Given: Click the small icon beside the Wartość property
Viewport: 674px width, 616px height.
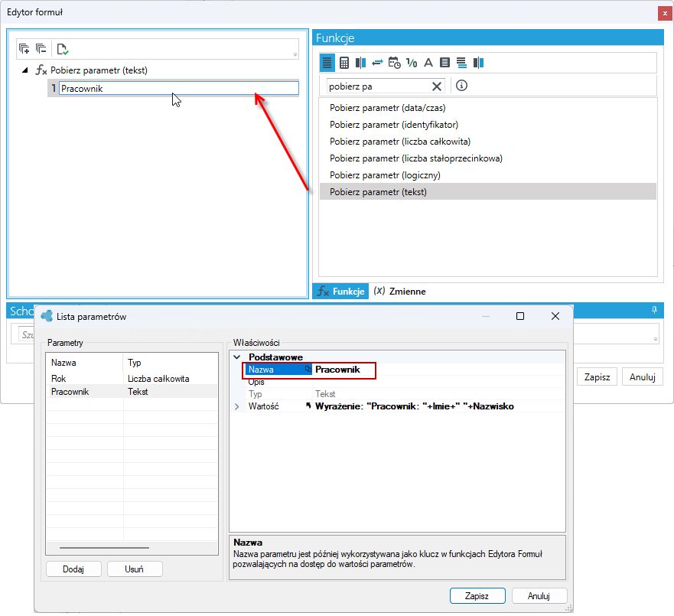Looking at the screenshot, I should [308, 406].
